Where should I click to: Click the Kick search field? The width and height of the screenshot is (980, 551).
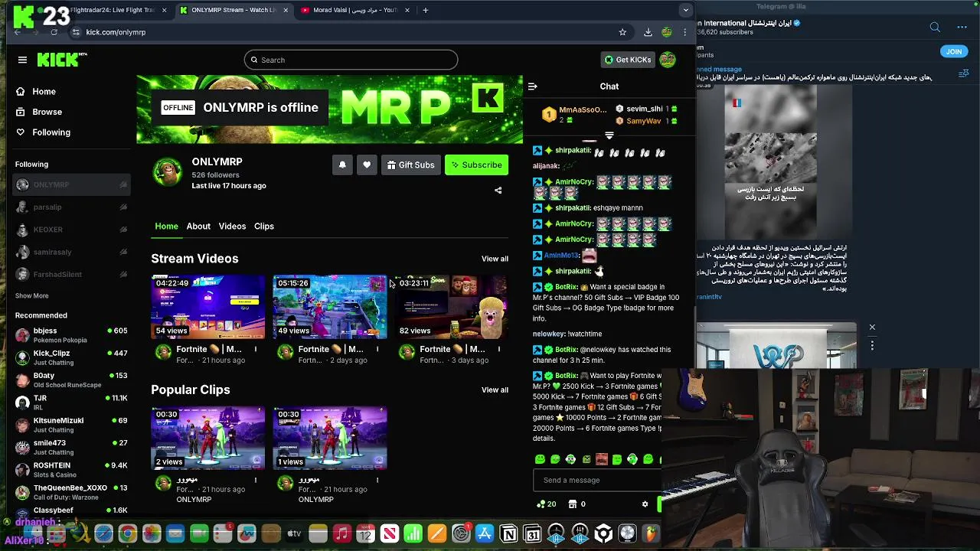(351, 60)
